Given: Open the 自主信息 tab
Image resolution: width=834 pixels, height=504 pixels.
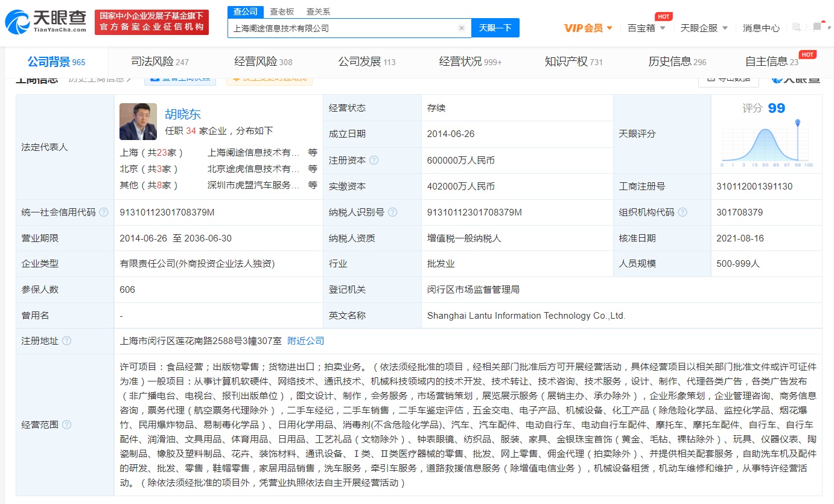Looking at the screenshot, I should tap(772, 62).
